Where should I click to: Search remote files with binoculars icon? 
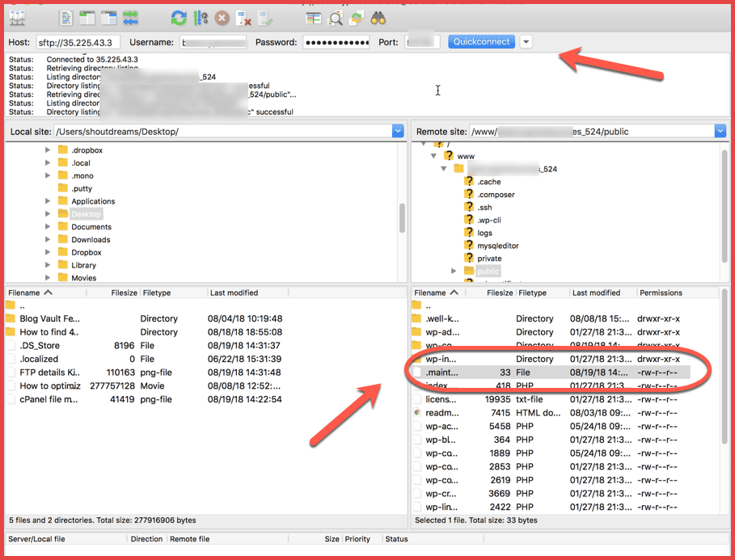pyautogui.click(x=378, y=18)
